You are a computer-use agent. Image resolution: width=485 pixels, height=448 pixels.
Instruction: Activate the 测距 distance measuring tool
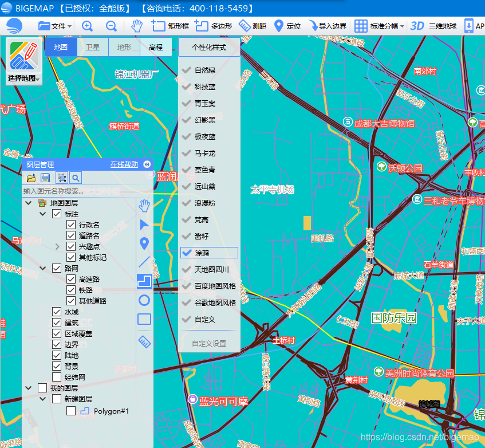click(x=253, y=26)
